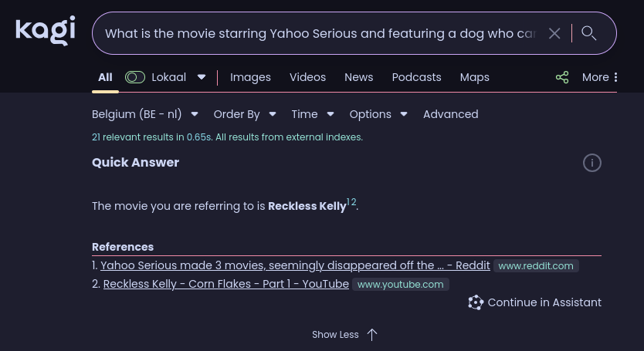Open the Continue in Assistant link
This screenshot has height=351, width=644.
tap(534, 302)
